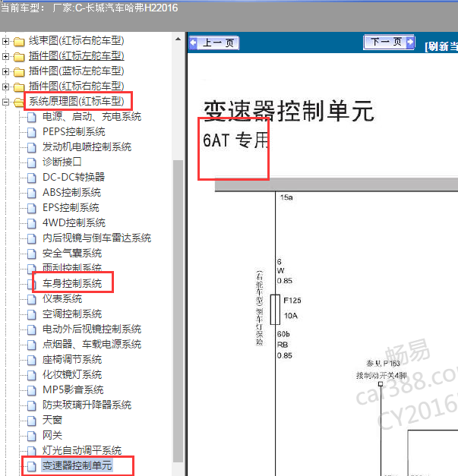Open the 诊断接口 page

click(x=62, y=162)
